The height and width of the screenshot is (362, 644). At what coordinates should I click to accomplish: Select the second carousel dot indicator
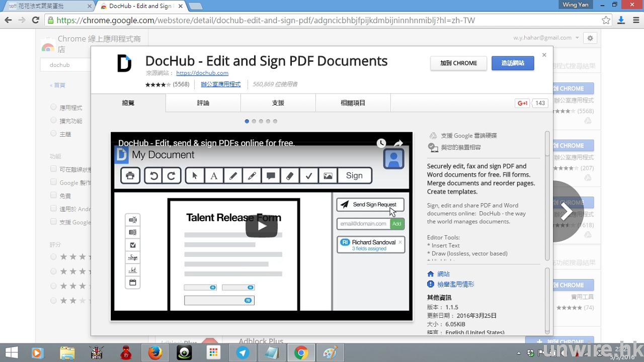click(x=254, y=121)
